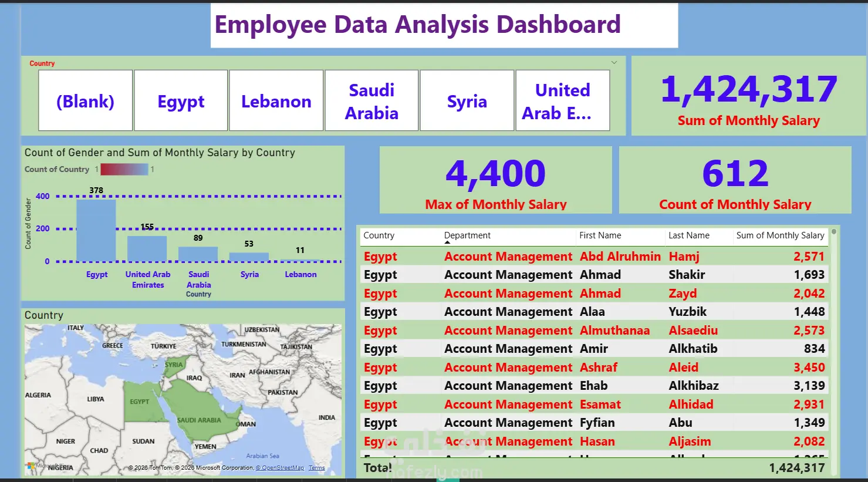The image size is (868, 482).
Task: Select the United Arab Emirates bar labeled 155
Action: (x=147, y=249)
